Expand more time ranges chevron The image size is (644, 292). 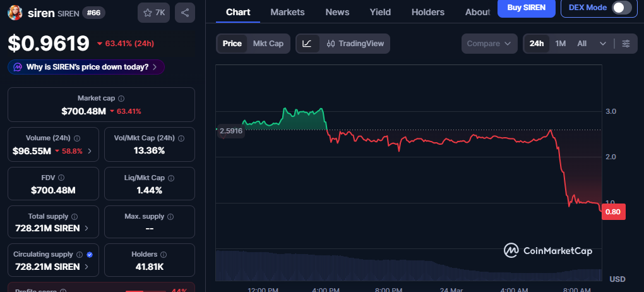click(603, 44)
